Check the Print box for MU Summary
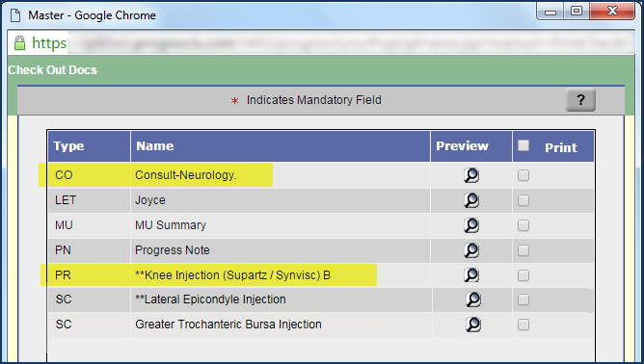 (x=523, y=225)
